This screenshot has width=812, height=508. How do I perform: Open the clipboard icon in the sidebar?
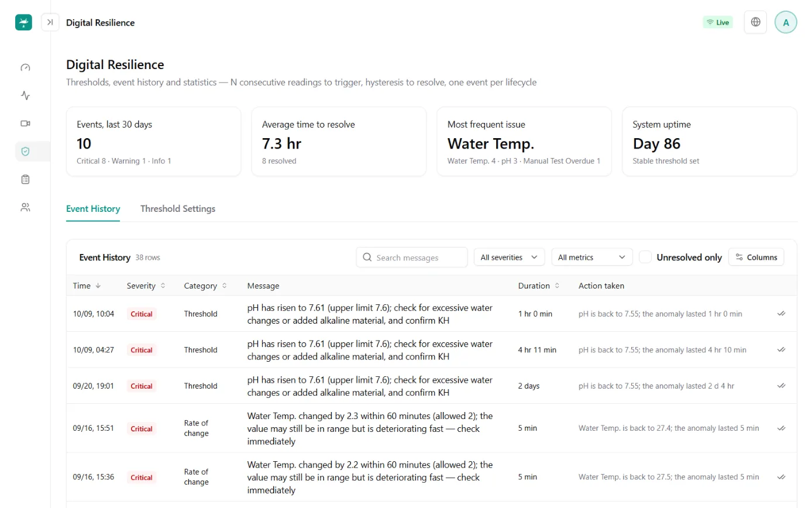25,180
